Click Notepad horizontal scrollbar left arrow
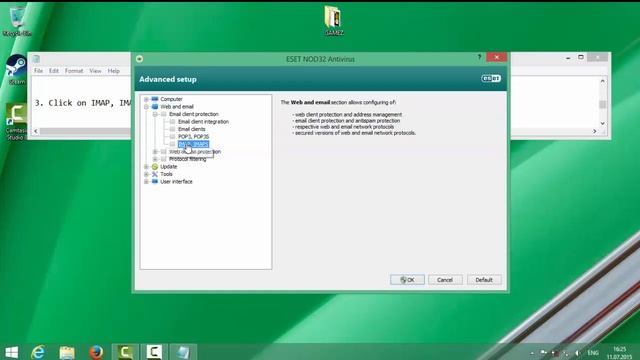 (x=36, y=131)
